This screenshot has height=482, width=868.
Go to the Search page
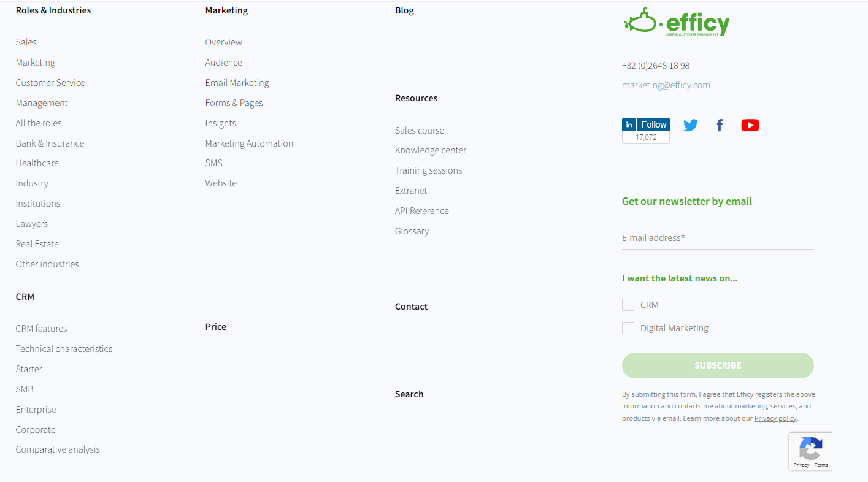click(x=409, y=394)
